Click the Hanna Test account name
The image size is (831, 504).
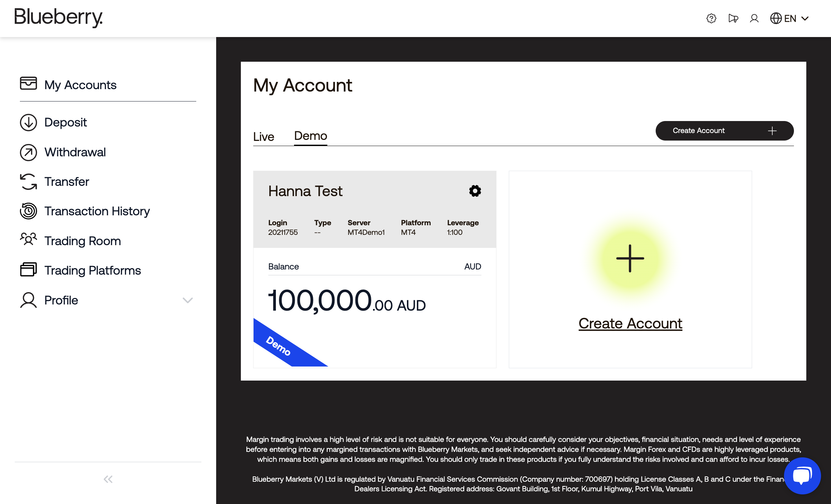pos(305,191)
